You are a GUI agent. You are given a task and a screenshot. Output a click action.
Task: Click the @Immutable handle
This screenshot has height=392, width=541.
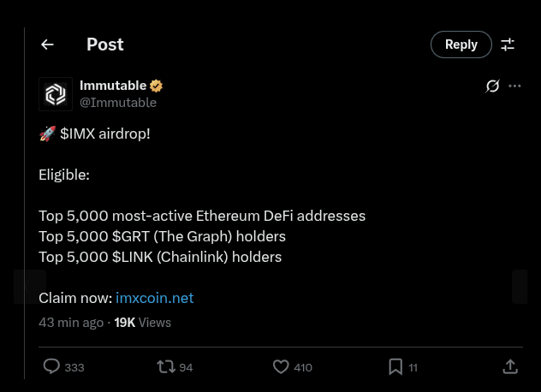118,103
